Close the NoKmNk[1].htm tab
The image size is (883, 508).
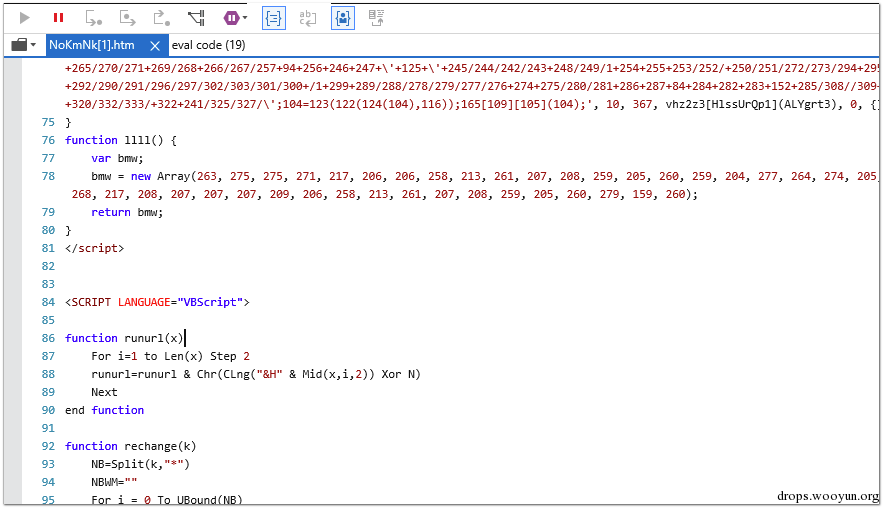click(x=155, y=46)
